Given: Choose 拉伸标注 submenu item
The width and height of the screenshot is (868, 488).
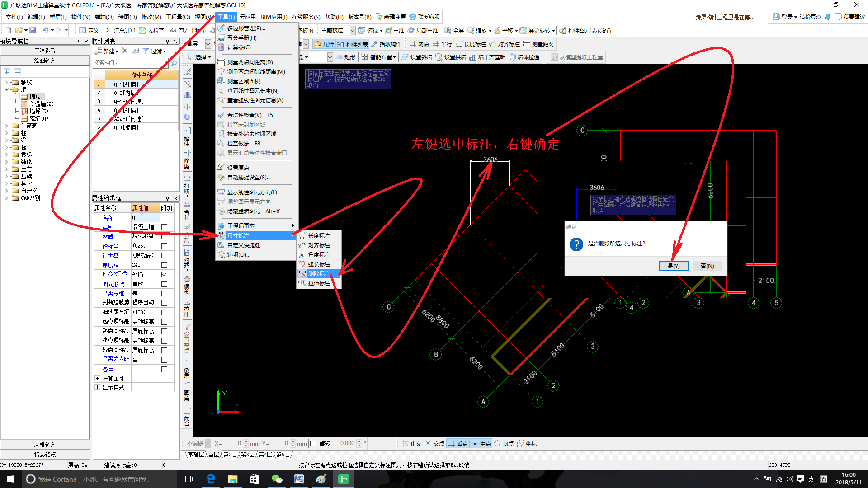Looking at the screenshot, I should (319, 283).
